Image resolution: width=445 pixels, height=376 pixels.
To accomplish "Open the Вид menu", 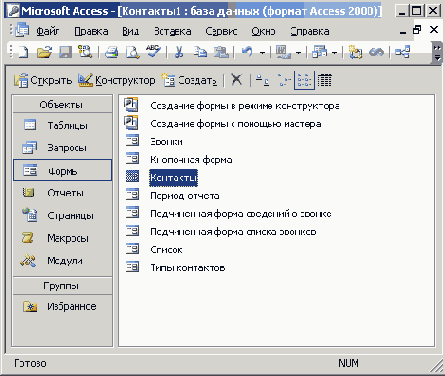I will [130, 31].
